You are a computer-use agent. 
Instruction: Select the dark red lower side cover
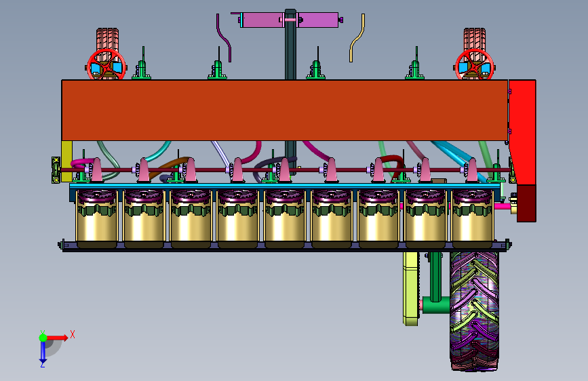coord(526,203)
